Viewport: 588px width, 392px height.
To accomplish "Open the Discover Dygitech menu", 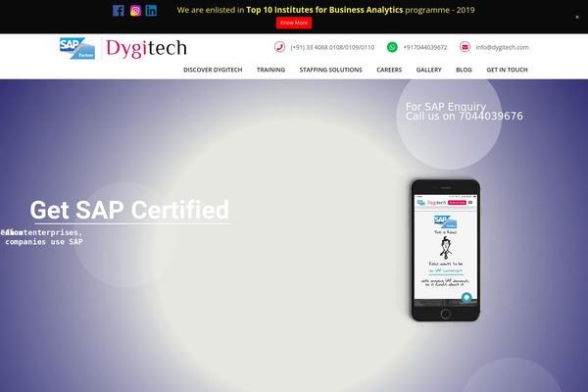I will [x=213, y=70].
